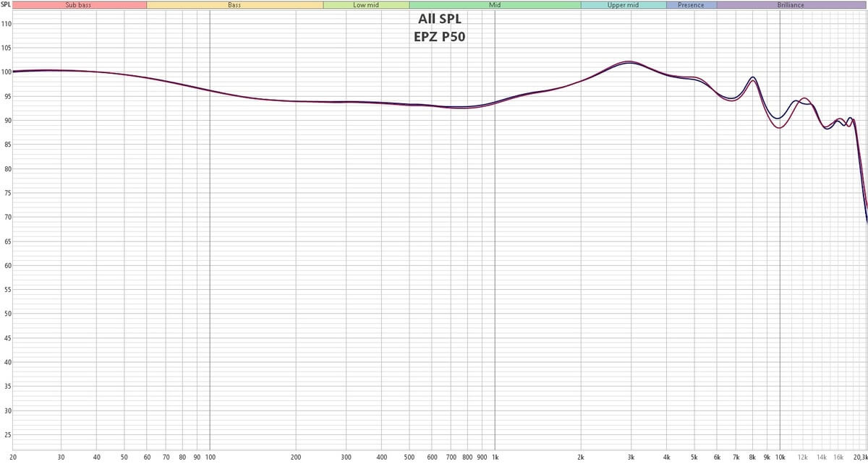This screenshot has width=868, height=464.
Task: Click the 25 dB label on vertical axis
Action: pos(6,435)
